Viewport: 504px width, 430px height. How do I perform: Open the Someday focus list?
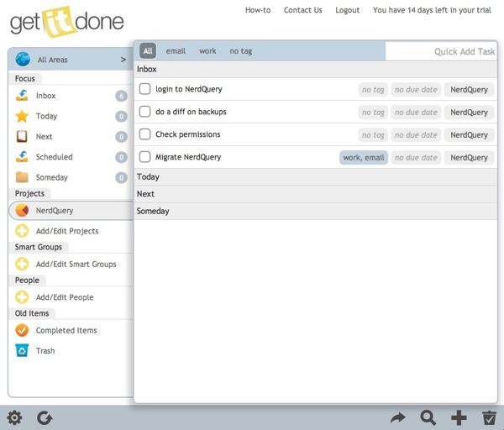[x=52, y=177]
